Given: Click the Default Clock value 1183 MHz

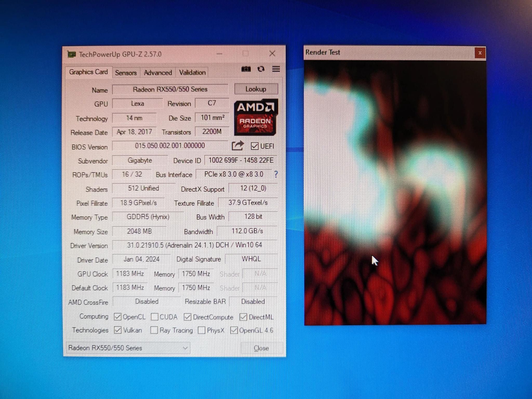Looking at the screenshot, I should point(130,288).
